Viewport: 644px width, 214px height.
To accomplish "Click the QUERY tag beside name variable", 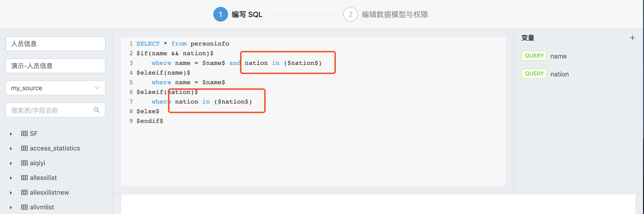I will (x=534, y=56).
